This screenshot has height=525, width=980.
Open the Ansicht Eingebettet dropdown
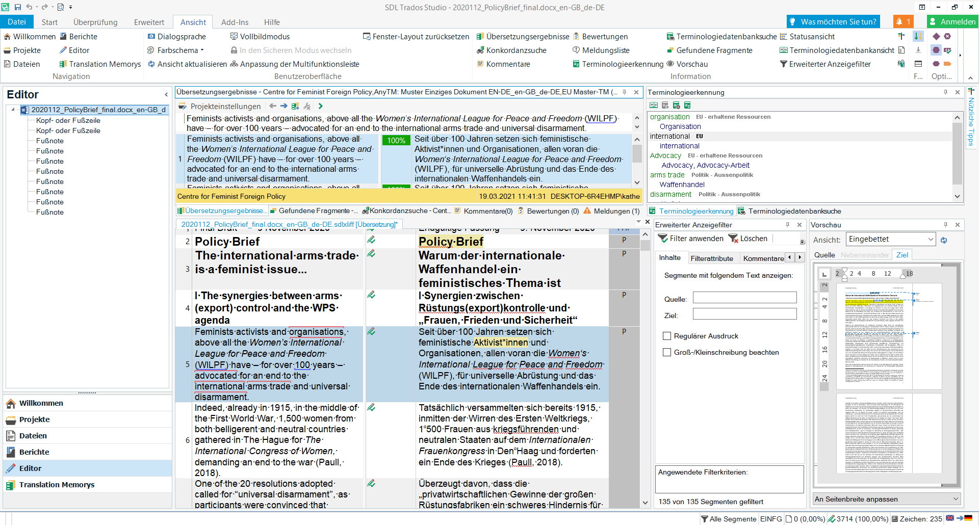click(x=930, y=240)
